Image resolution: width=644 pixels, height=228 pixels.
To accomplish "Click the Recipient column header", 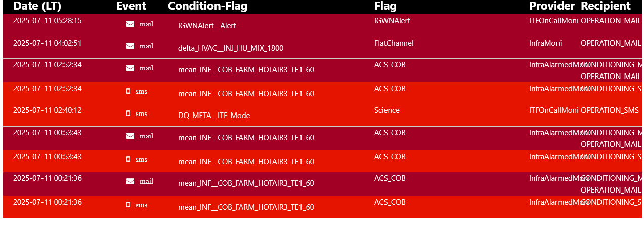I will click(606, 6).
